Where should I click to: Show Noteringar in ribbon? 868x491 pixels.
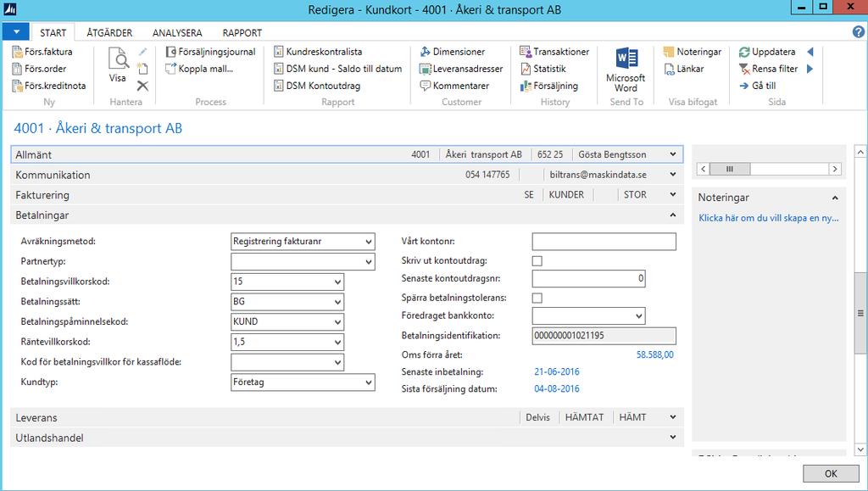(693, 52)
